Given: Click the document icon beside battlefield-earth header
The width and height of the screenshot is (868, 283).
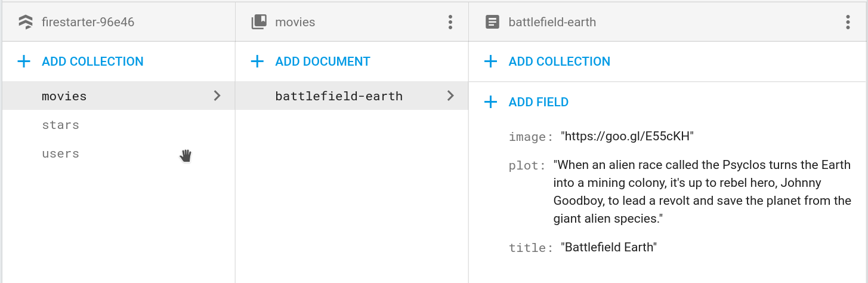Looking at the screenshot, I should pos(492,23).
